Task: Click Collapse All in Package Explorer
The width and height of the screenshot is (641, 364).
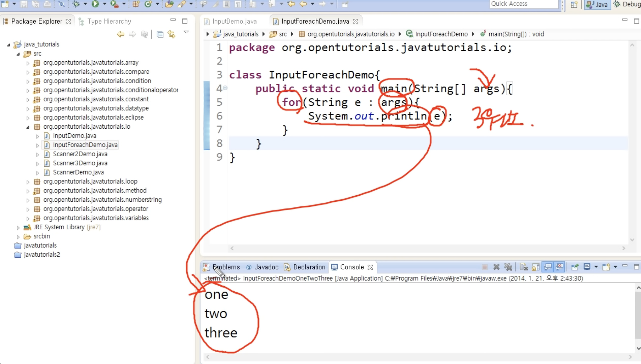Action: point(160,34)
